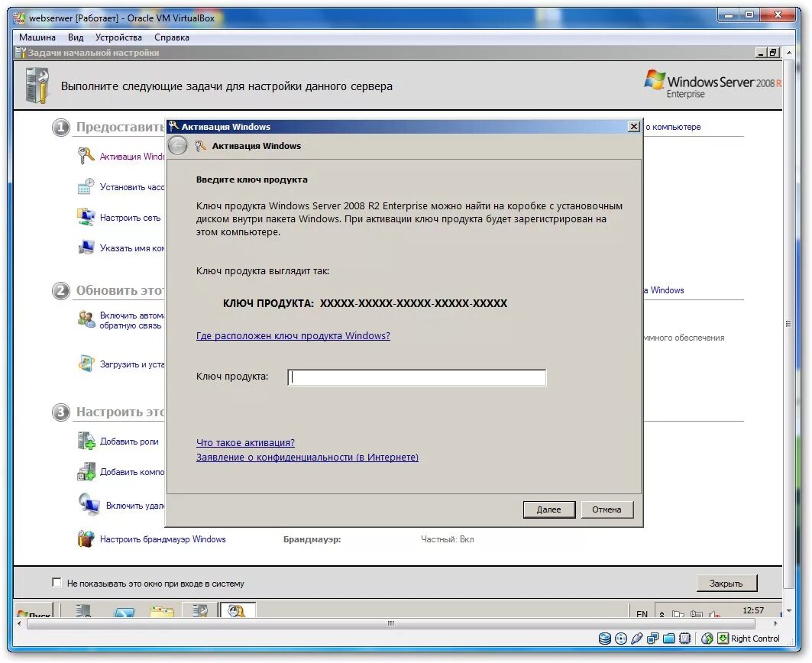Image resolution: width=812 pixels, height=663 pixels.
Task: Click the 'Частный: Вкл' firewall status text
Action: 447,539
